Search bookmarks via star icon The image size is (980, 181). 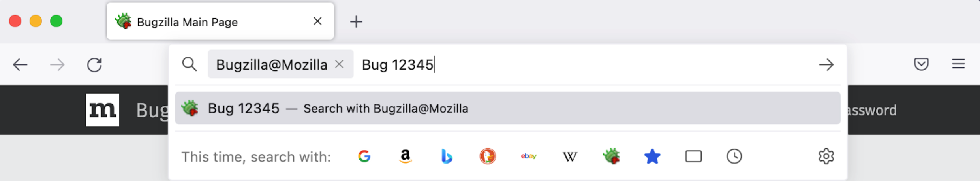tap(652, 156)
